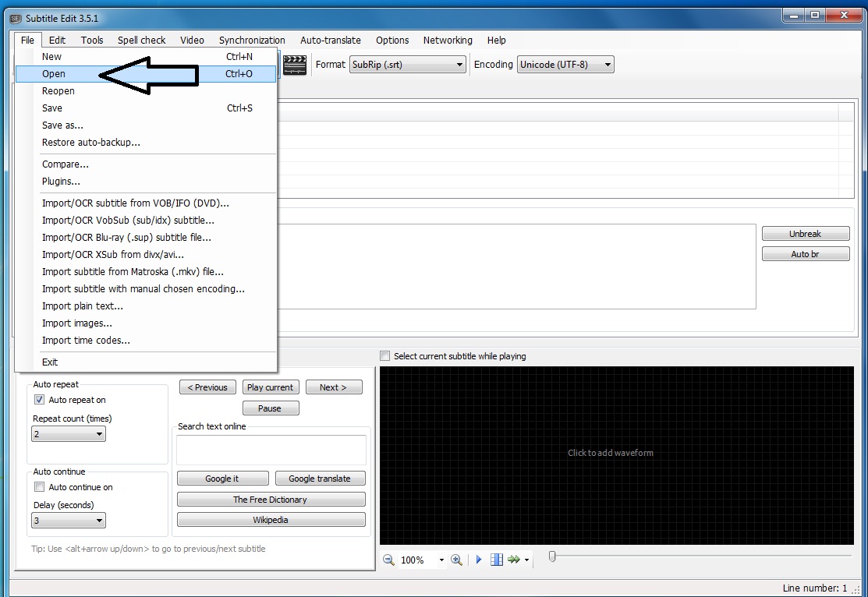The image size is (868, 597).
Task: Click the green double-arrow speed icon
Action: coord(514,560)
